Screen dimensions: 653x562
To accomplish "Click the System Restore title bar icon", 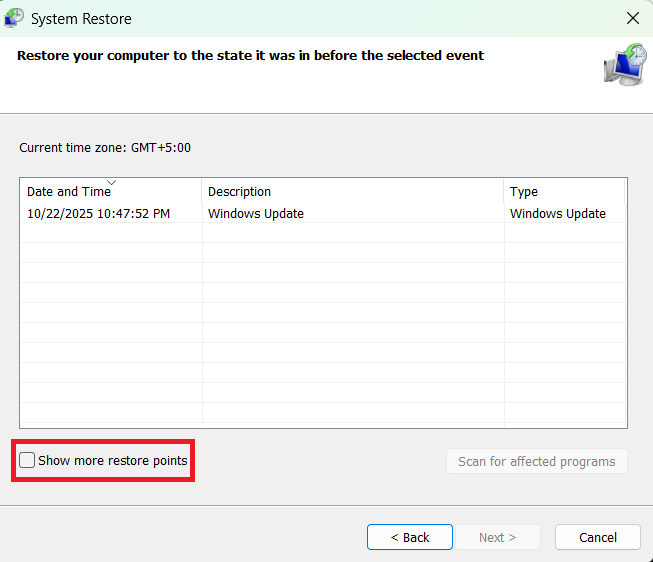I will (15, 19).
